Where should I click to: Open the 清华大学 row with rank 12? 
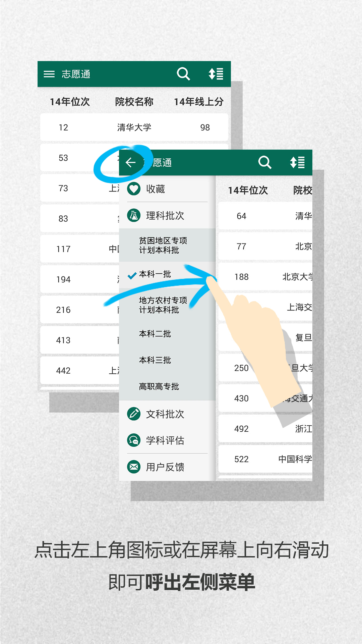pos(134,127)
